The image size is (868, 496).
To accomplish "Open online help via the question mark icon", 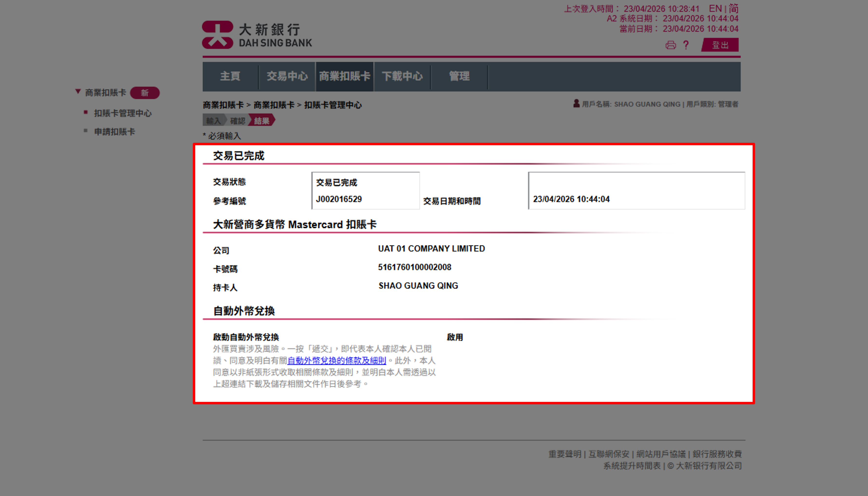I will [686, 45].
